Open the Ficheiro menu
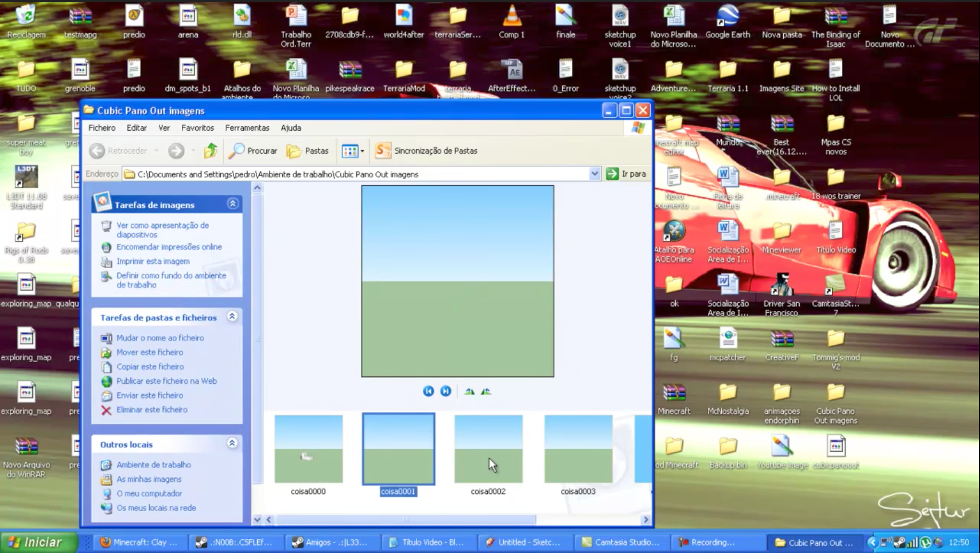The image size is (980, 553). coord(102,128)
